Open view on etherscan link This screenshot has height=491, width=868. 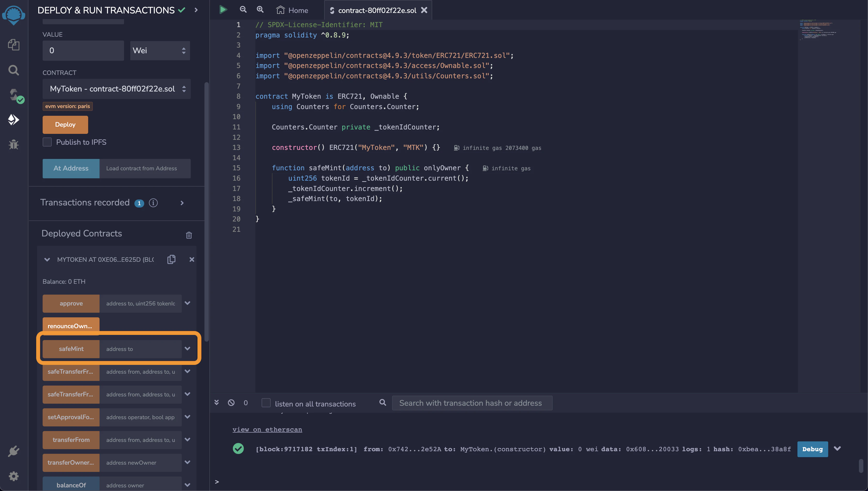coord(267,429)
